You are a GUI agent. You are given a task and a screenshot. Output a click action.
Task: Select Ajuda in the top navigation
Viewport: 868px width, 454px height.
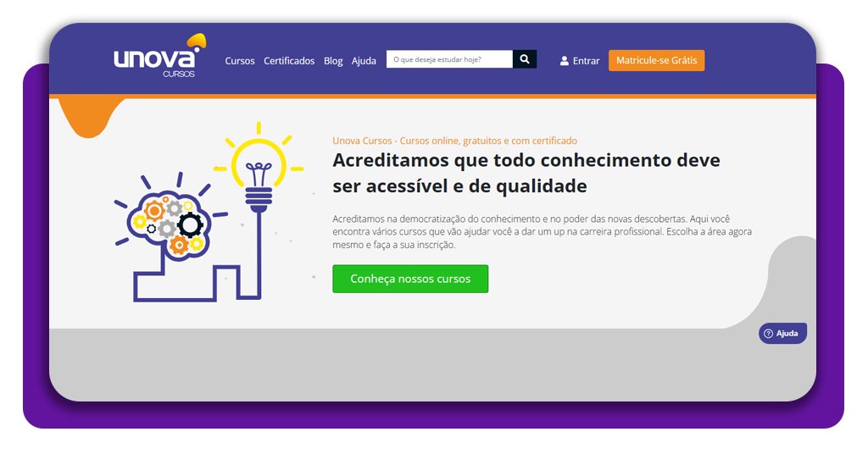(x=364, y=61)
